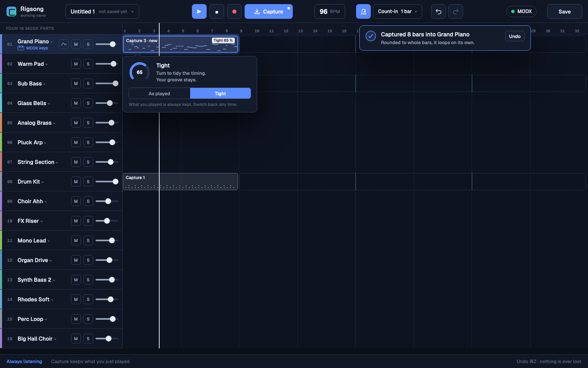Click Undo in the capture notification
The width and height of the screenshot is (588, 368).
[x=514, y=36]
